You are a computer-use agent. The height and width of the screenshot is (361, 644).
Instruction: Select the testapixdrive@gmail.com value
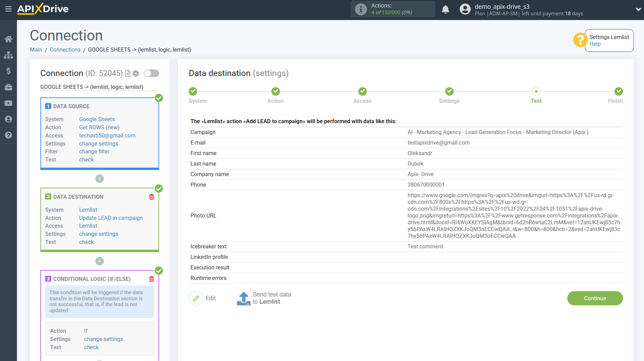point(438,142)
